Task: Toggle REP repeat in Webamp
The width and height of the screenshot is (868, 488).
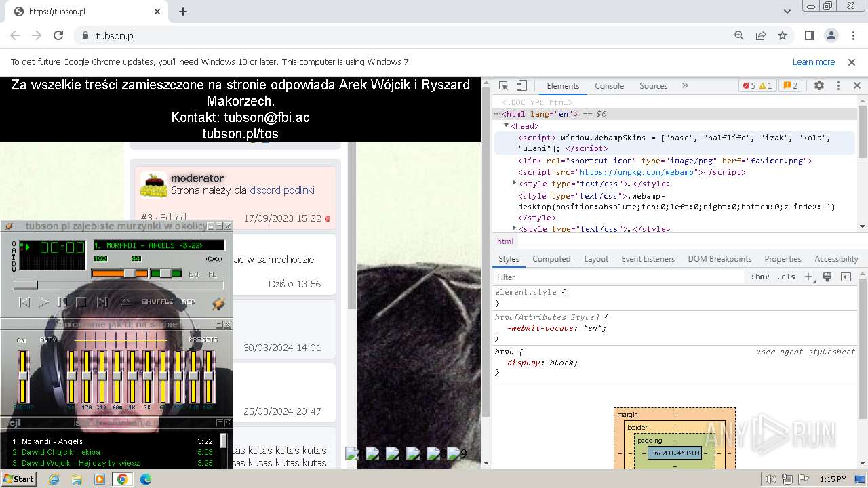Action: pos(189,302)
